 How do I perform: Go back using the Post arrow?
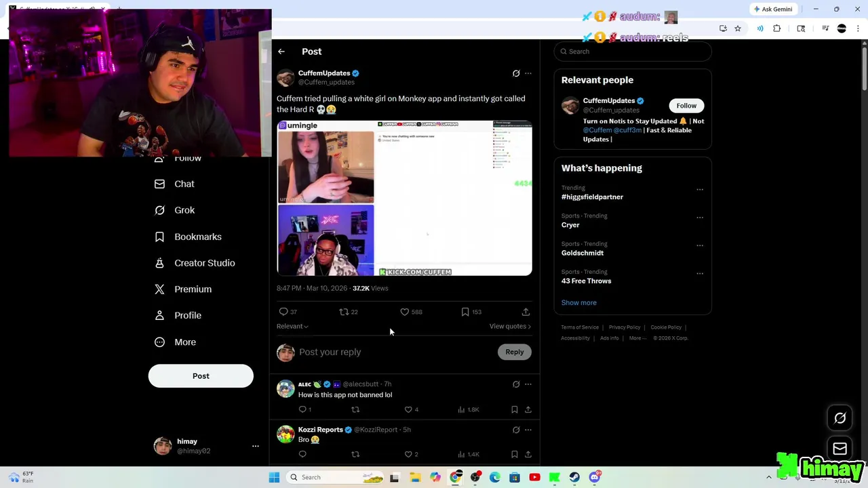pyautogui.click(x=281, y=52)
